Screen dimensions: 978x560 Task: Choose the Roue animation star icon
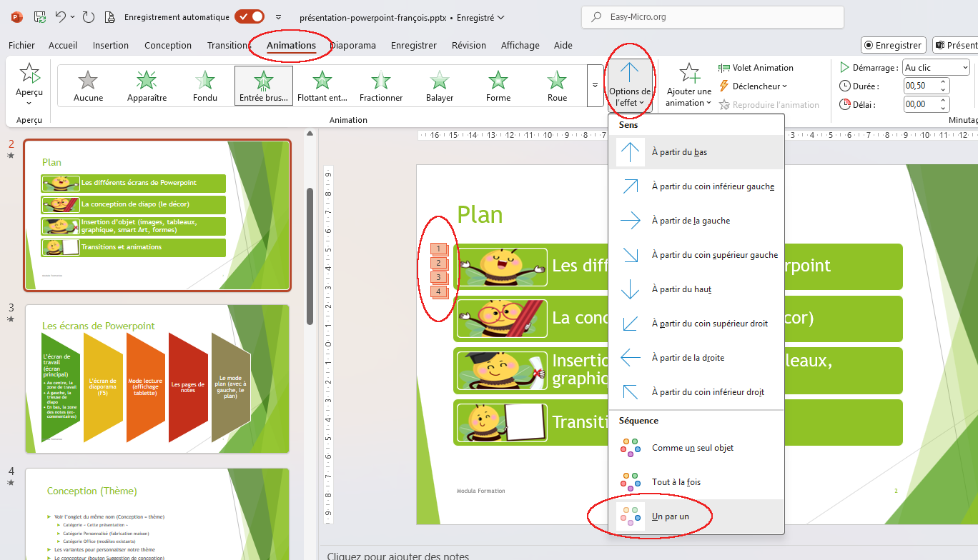(x=557, y=80)
